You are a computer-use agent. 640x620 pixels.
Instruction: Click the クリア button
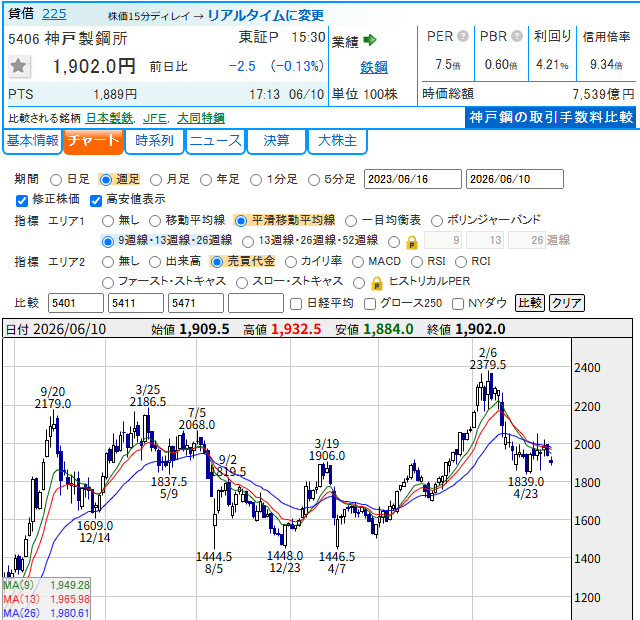pyautogui.click(x=567, y=303)
